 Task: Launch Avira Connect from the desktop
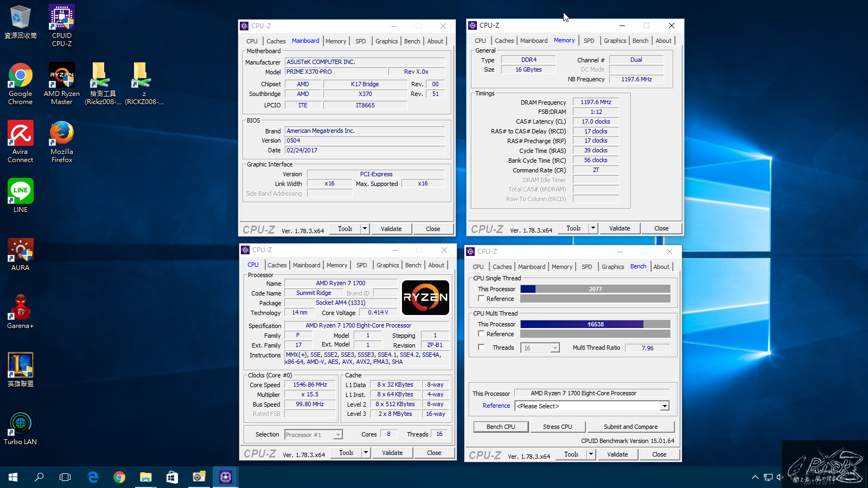[21, 142]
